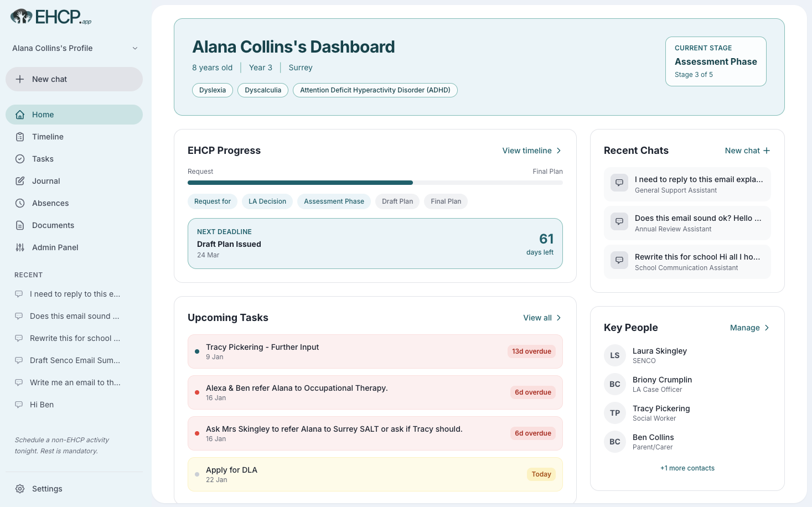Click chevron next to View all tasks

tap(558, 318)
